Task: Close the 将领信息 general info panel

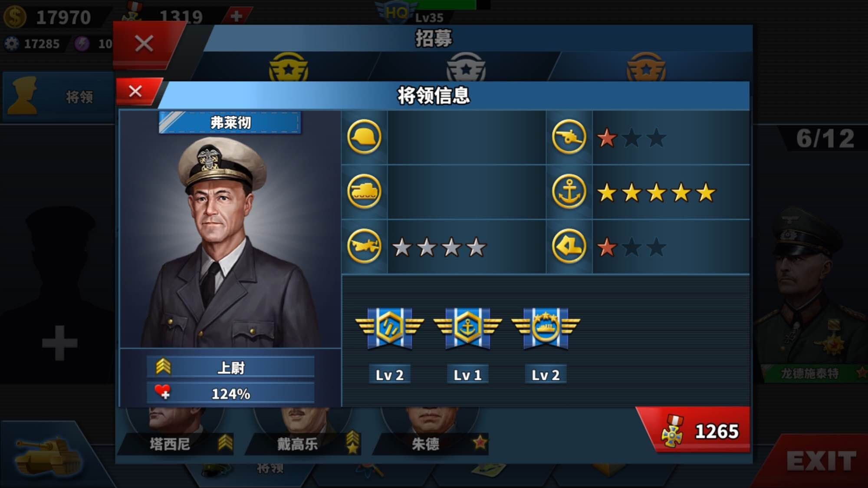Action: point(136,92)
